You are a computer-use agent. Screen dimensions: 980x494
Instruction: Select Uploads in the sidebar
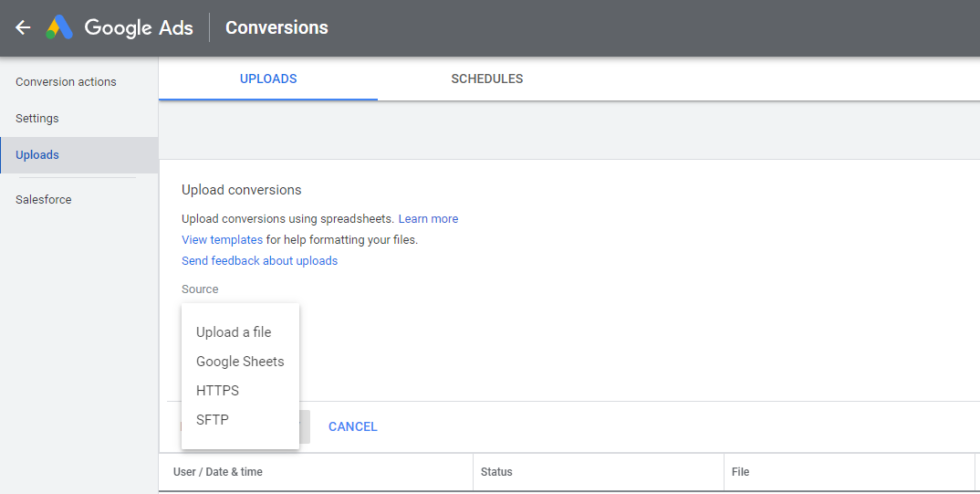click(78, 155)
